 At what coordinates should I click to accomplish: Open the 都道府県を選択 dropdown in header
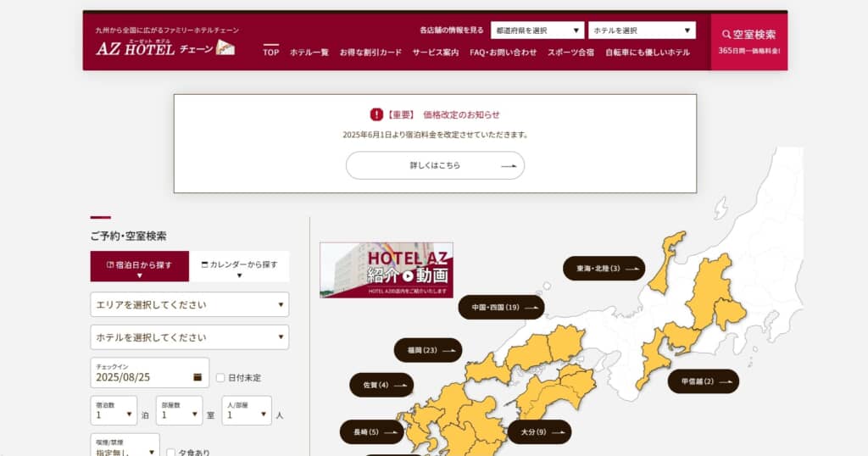(x=537, y=31)
